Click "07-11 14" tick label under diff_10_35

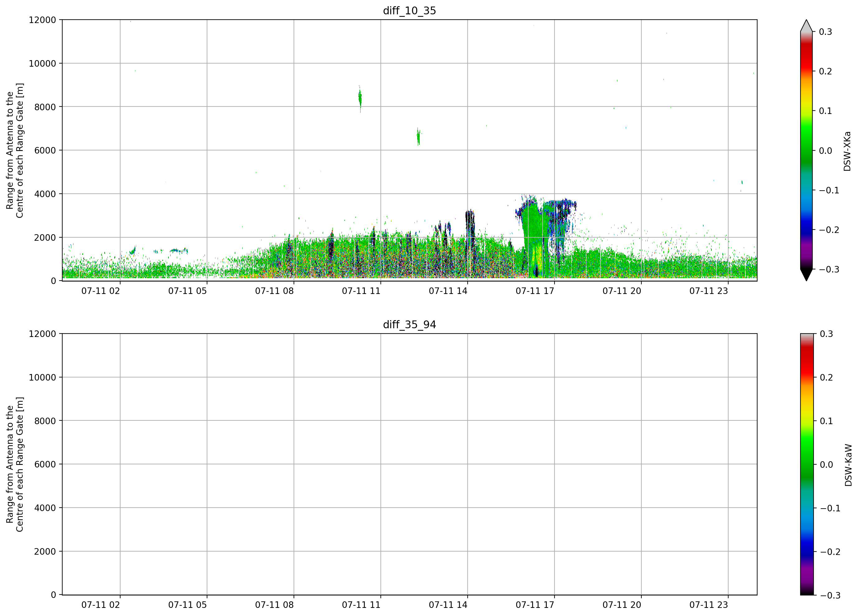[448, 291]
